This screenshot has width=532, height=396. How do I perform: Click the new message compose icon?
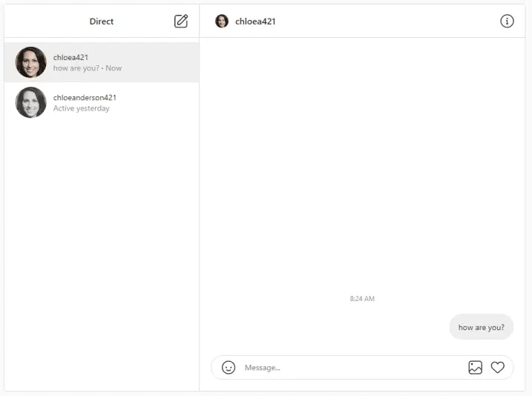click(181, 21)
